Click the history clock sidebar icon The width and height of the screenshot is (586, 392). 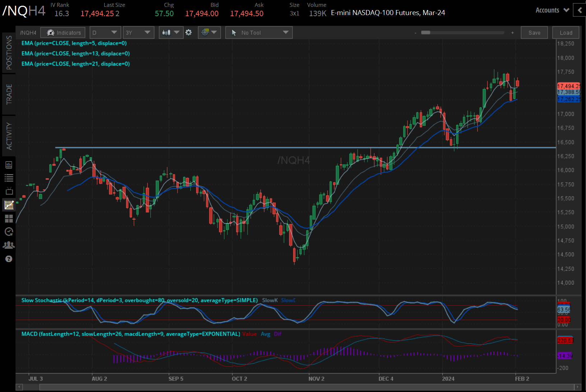pyautogui.click(x=9, y=232)
